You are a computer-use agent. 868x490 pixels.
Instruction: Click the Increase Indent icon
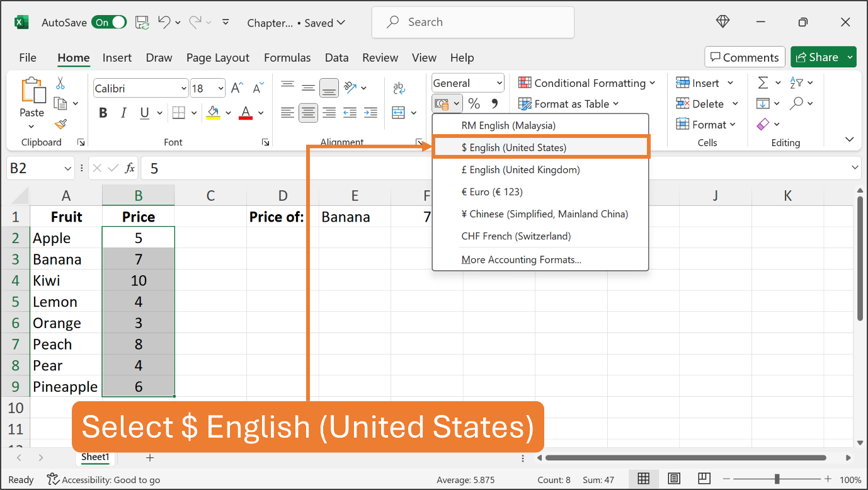(371, 113)
